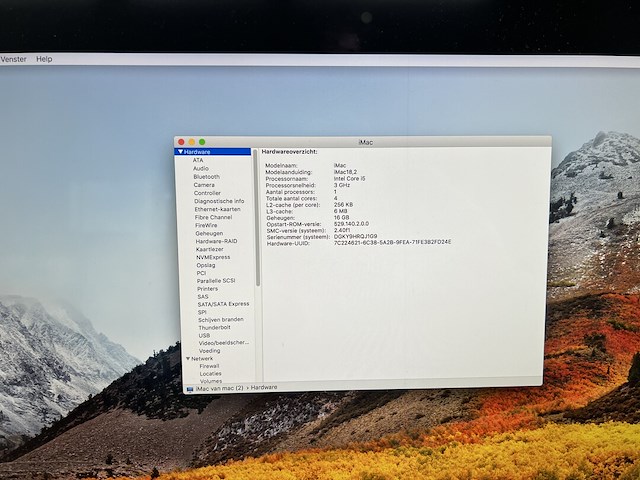Open the Venster menu
Viewport: 640px width, 480px height.
(13, 59)
